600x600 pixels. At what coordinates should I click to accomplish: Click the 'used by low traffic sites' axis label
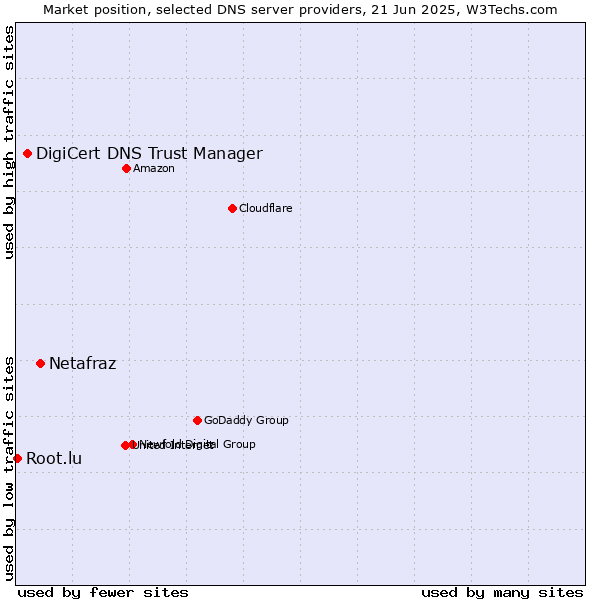pyautogui.click(x=9, y=470)
